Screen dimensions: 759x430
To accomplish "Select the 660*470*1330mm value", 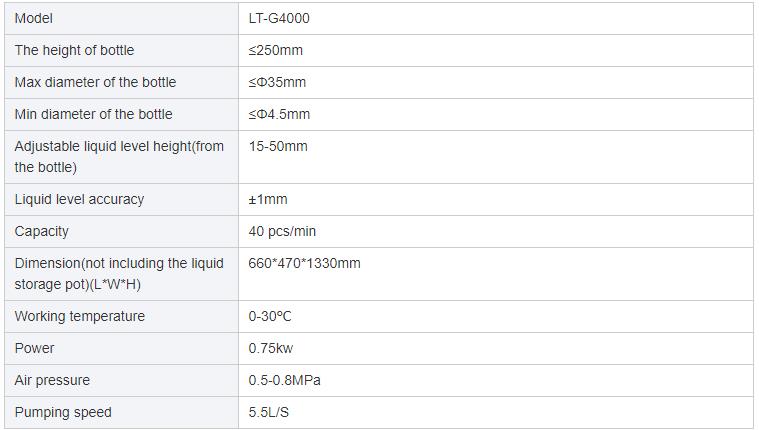I will pyautogui.click(x=304, y=263).
